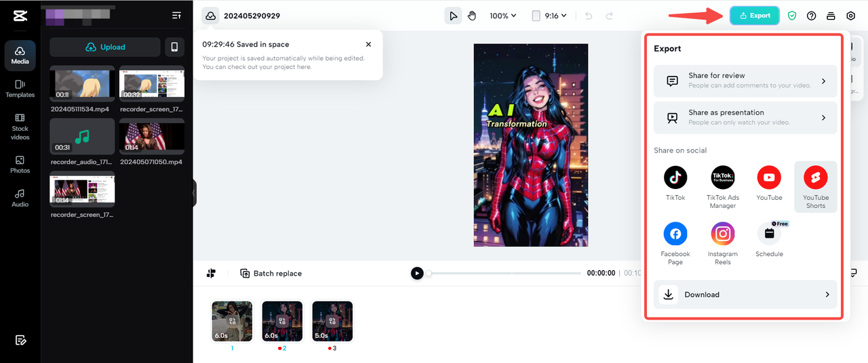Click the replace icon on clip 3
The height and width of the screenshot is (363, 868).
click(x=332, y=322)
